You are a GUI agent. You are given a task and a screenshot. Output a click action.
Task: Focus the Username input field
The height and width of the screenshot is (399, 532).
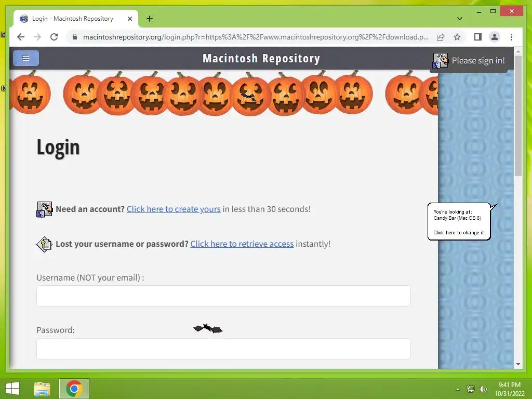click(223, 296)
